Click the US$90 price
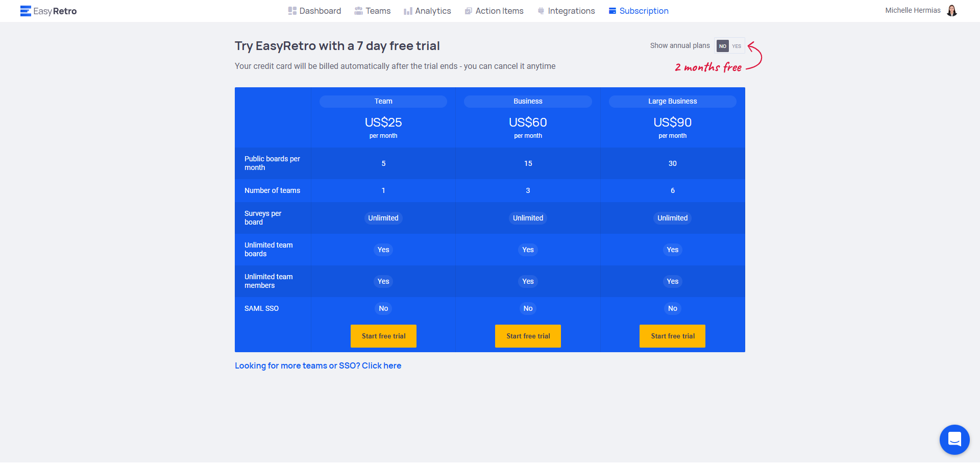Viewport: 980px width, 465px height. pyautogui.click(x=672, y=122)
